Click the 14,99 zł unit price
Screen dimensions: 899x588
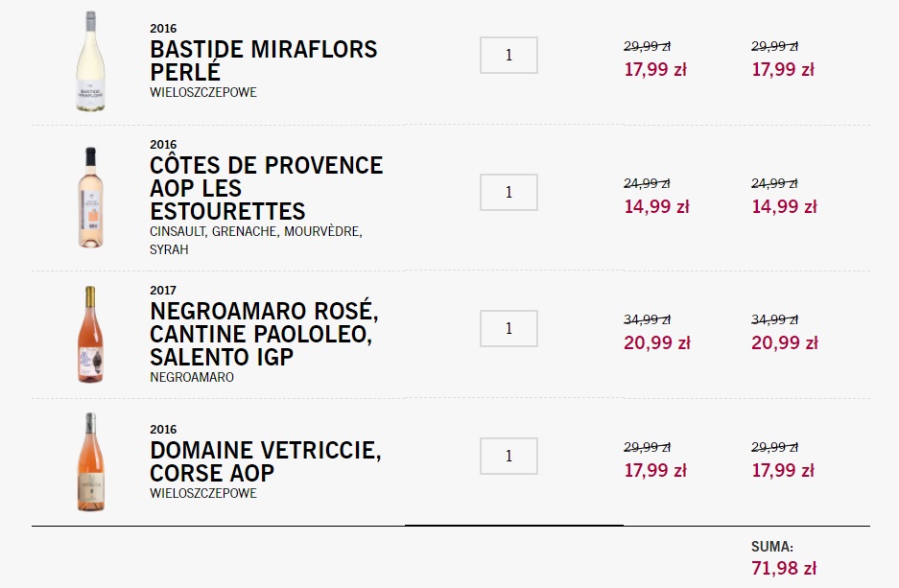tap(656, 206)
